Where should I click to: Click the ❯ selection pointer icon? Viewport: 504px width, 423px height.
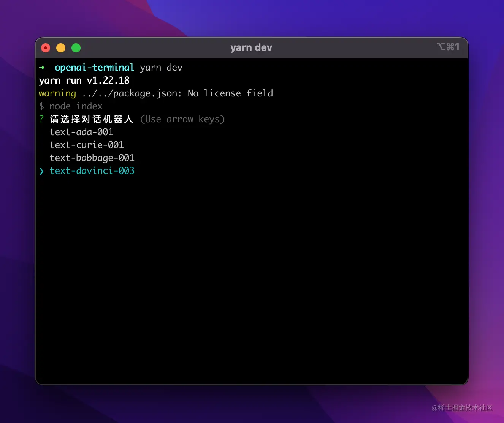[x=41, y=171]
